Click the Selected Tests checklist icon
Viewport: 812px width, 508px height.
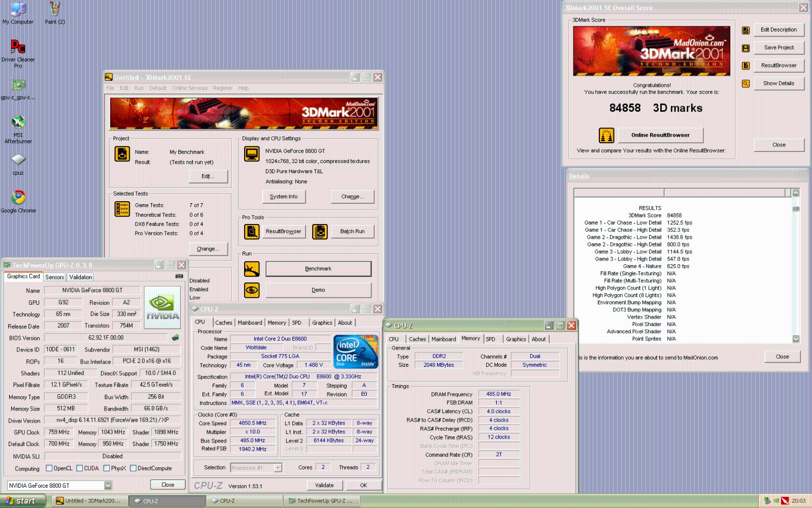[122, 209]
